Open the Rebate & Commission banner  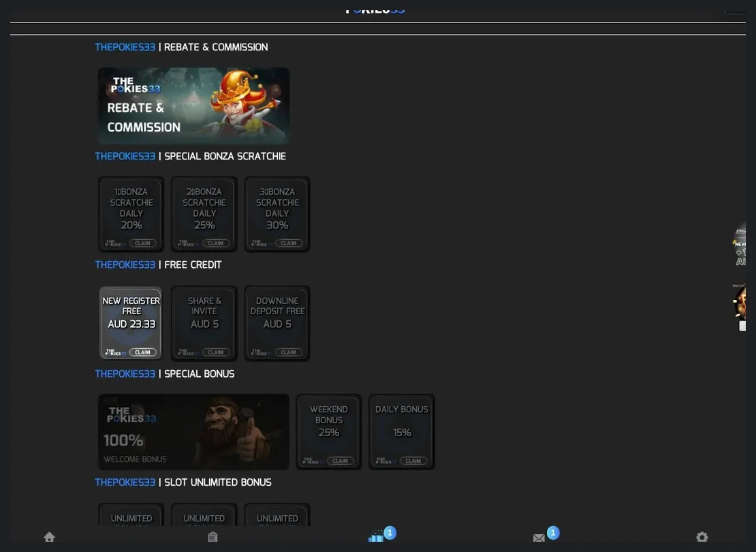coord(193,106)
